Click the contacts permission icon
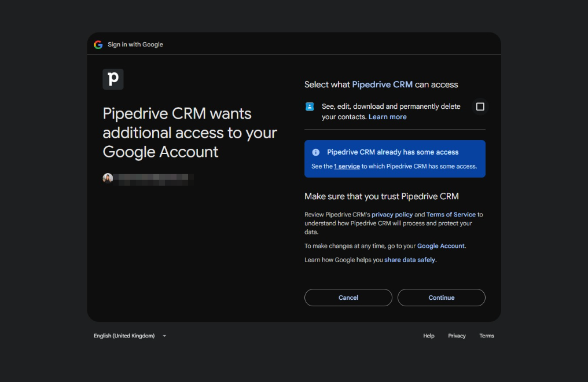 click(310, 106)
